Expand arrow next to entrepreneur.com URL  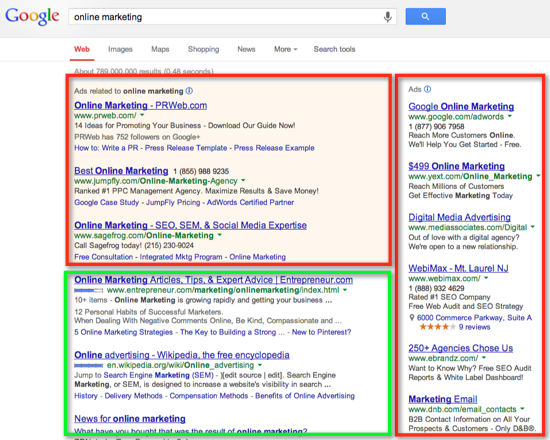point(345,290)
